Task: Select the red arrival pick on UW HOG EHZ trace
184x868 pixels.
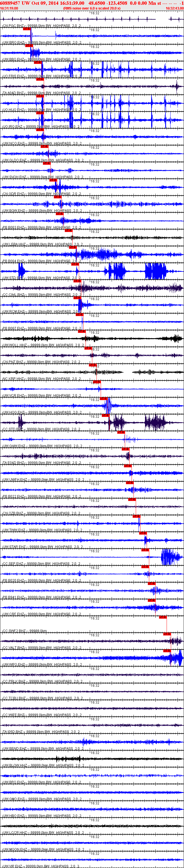Action: [x=104, y=399]
